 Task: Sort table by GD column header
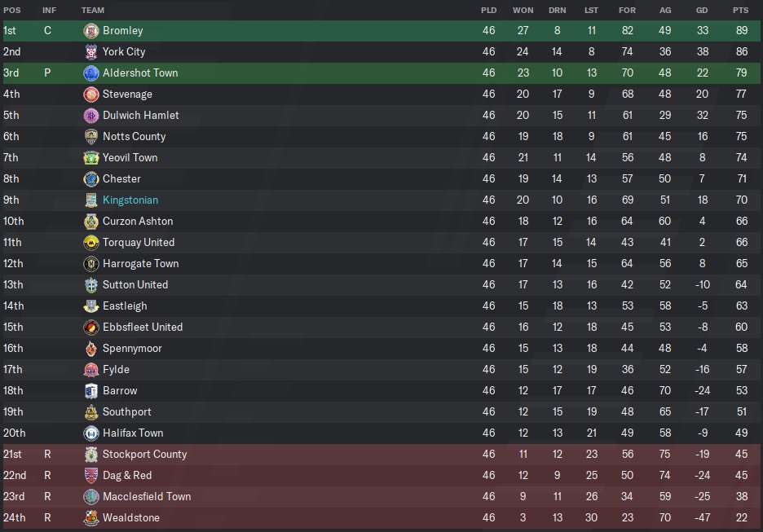pyautogui.click(x=703, y=10)
